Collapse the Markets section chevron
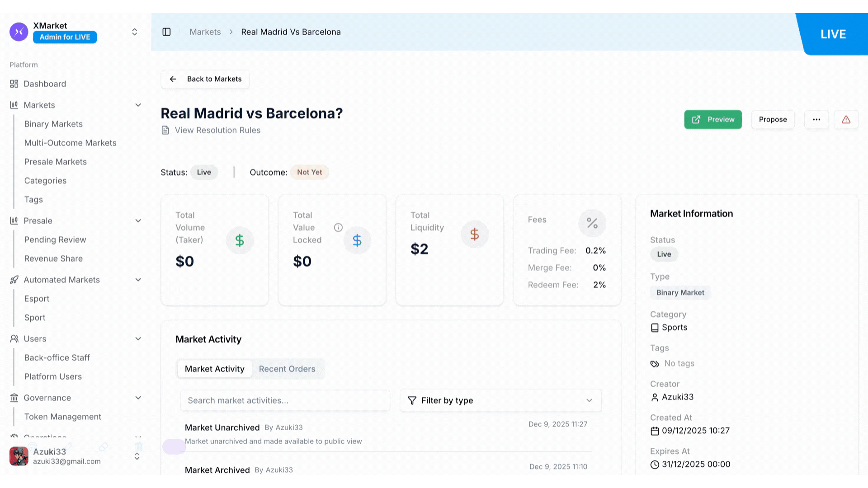 point(138,105)
